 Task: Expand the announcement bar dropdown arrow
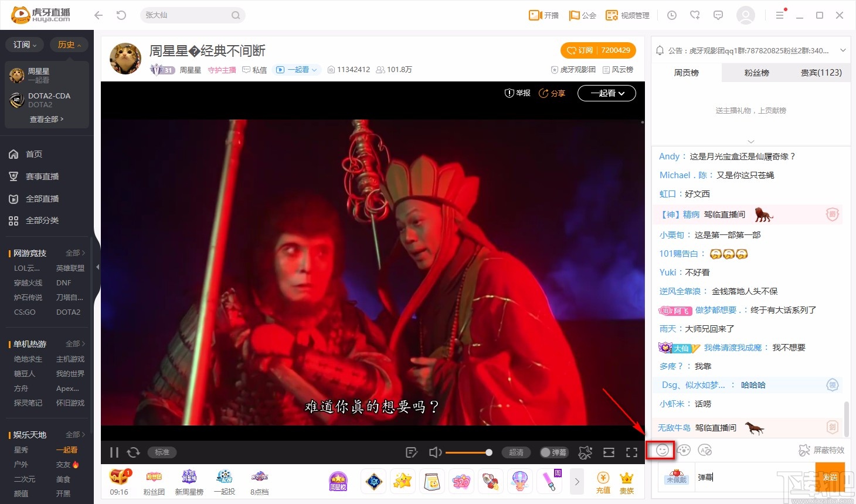coord(843,49)
